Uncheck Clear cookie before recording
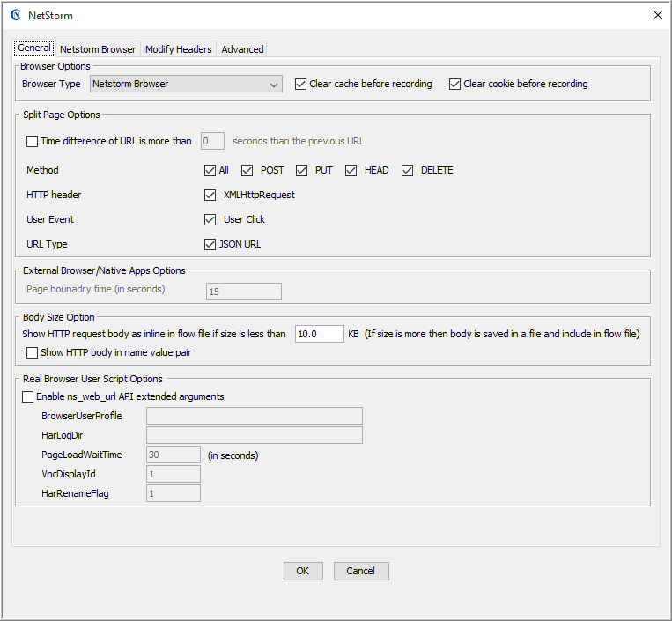This screenshot has width=672, height=621. click(454, 84)
